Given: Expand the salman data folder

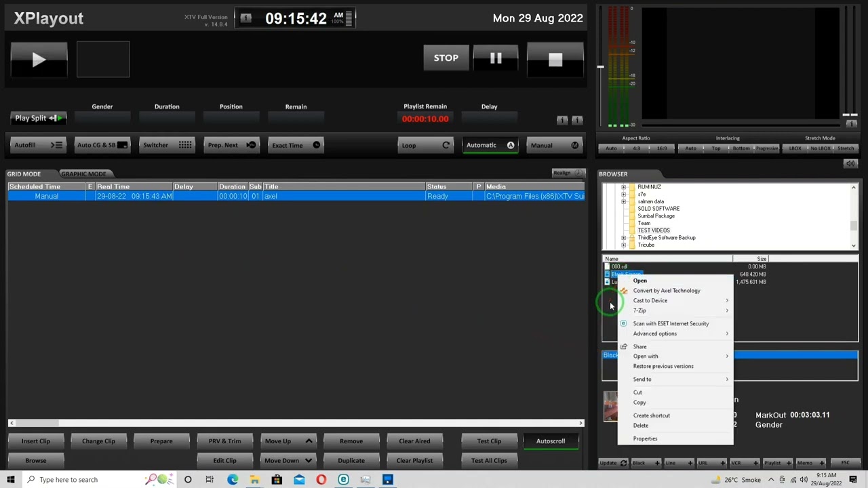Looking at the screenshot, I should click(623, 201).
